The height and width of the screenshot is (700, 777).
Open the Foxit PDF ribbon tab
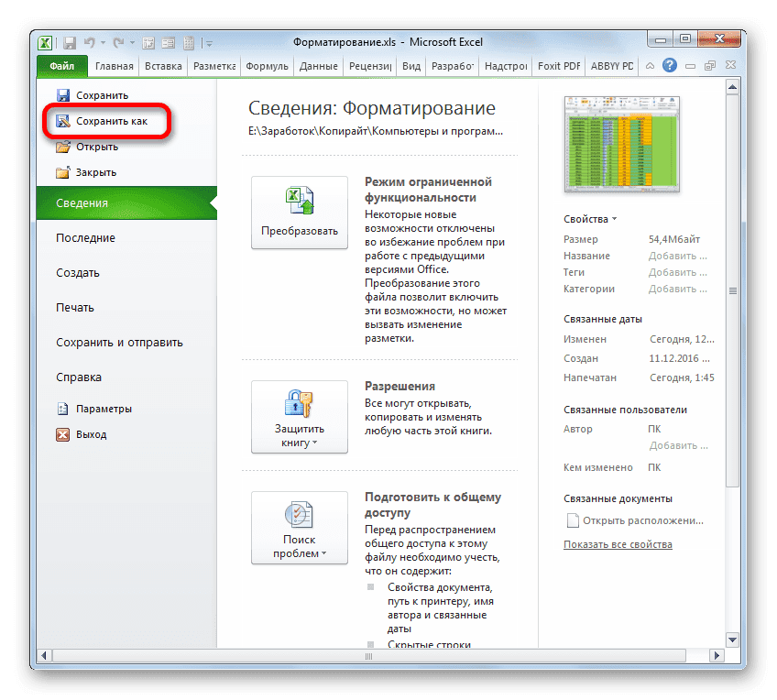click(x=559, y=66)
